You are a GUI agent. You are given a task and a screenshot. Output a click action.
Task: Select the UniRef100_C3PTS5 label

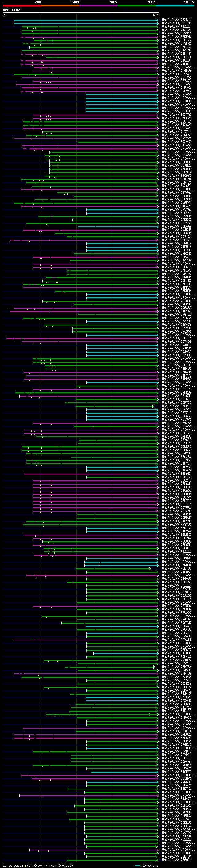click(176, 403)
